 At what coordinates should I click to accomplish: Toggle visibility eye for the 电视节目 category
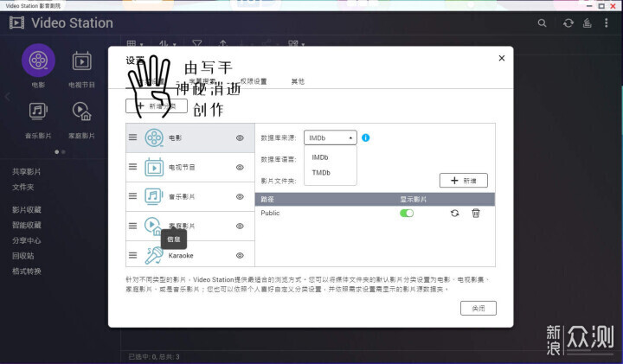[240, 167]
